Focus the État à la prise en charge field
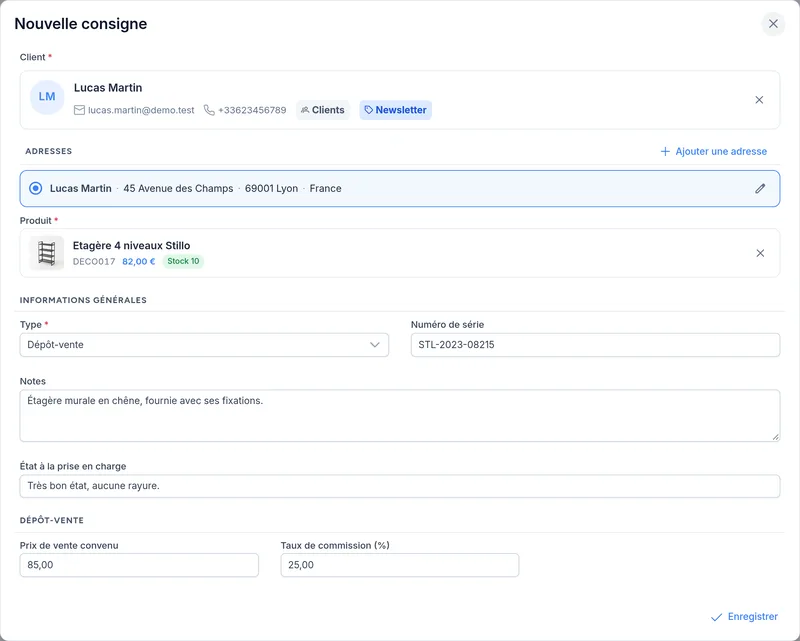The image size is (800, 641). [400, 486]
